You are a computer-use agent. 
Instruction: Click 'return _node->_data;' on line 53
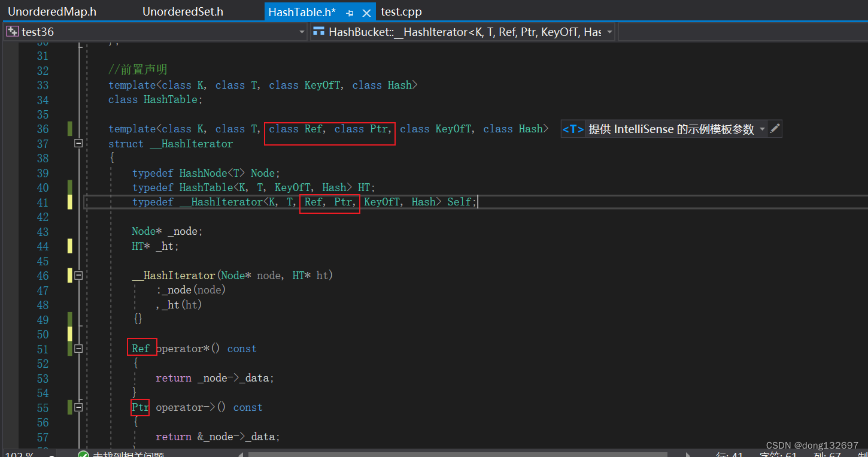[x=215, y=378]
